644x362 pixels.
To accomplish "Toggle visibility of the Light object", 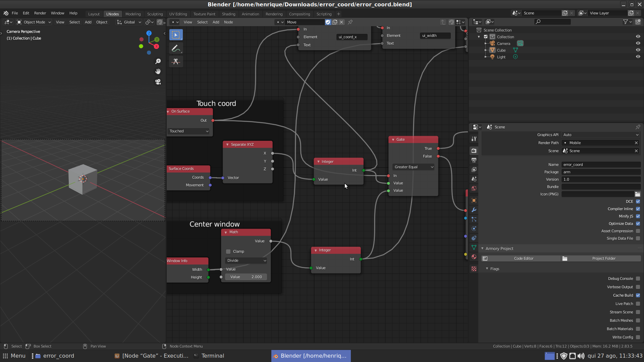I will pos(638,57).
